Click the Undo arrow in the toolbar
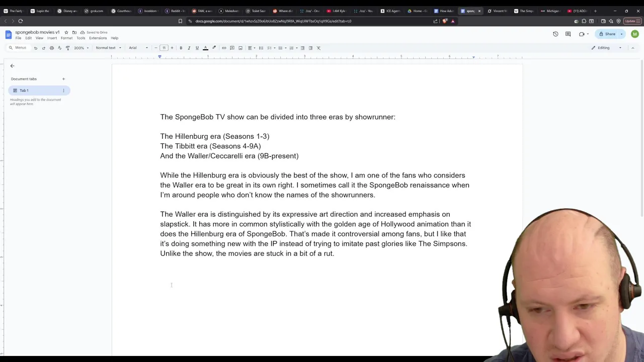 coord(35,48)
